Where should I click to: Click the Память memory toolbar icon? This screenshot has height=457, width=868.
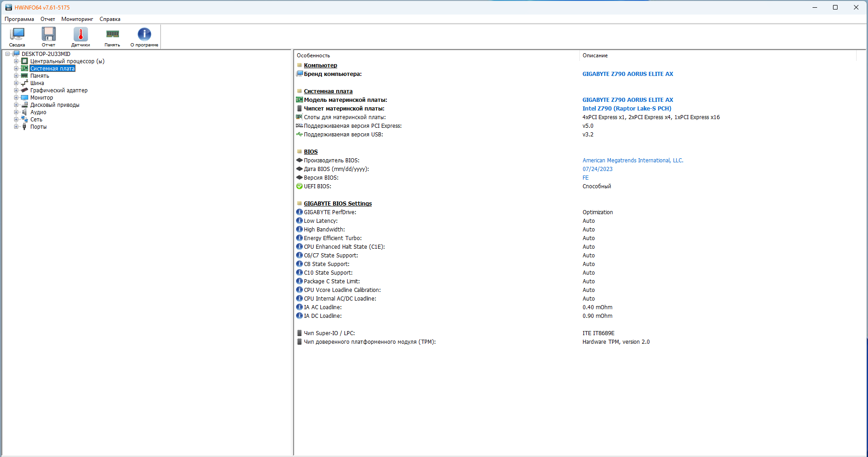[112, 34]
